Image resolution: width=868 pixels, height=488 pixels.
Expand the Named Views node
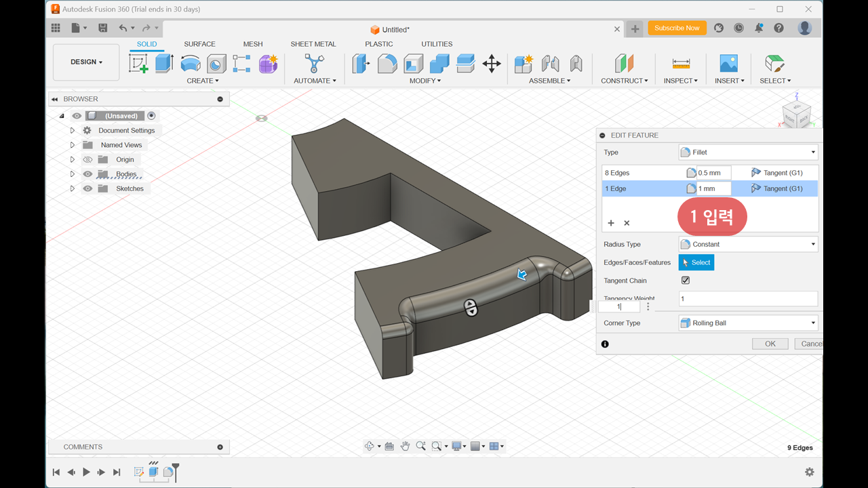[73, 145]
